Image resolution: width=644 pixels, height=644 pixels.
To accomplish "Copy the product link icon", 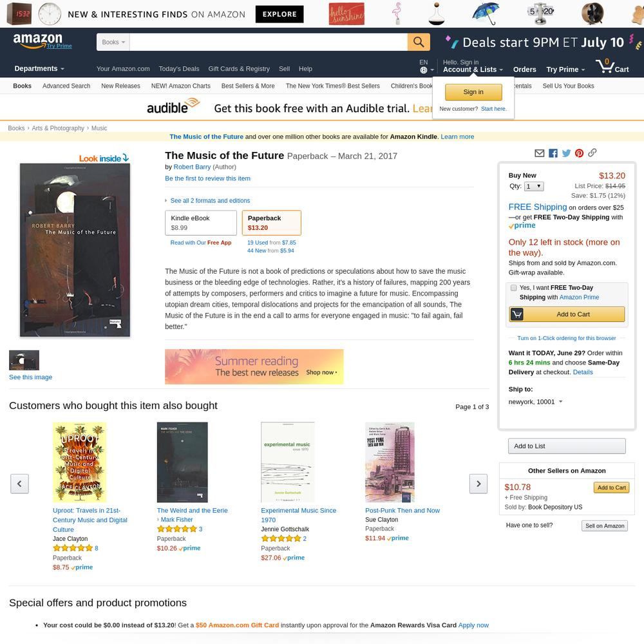I will [592, 153].
